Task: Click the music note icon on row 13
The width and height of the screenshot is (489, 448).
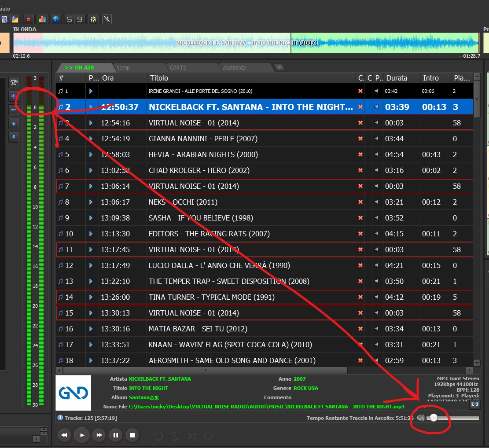Action: 60,281
